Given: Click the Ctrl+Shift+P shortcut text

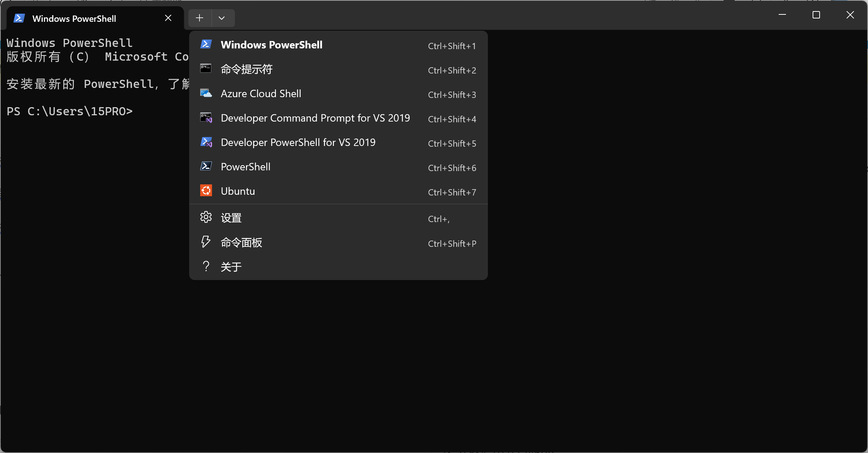Looking at the screenshot, I should pos(452,243).
